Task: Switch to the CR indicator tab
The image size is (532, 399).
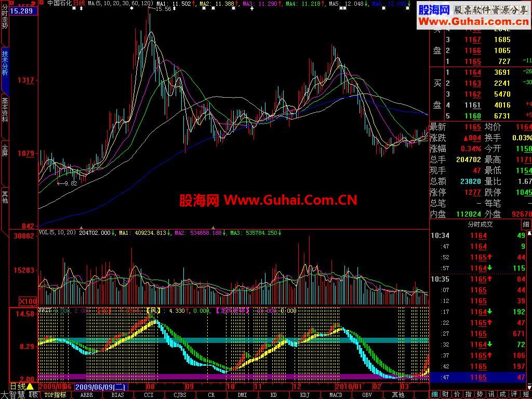Action: tap(211, 395)
